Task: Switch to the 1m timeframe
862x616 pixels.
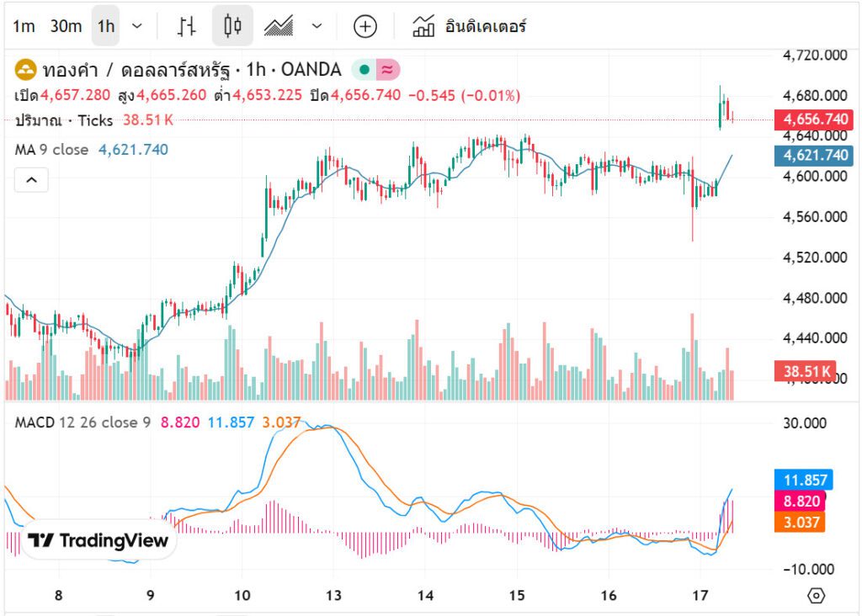Action: [24, 26]
